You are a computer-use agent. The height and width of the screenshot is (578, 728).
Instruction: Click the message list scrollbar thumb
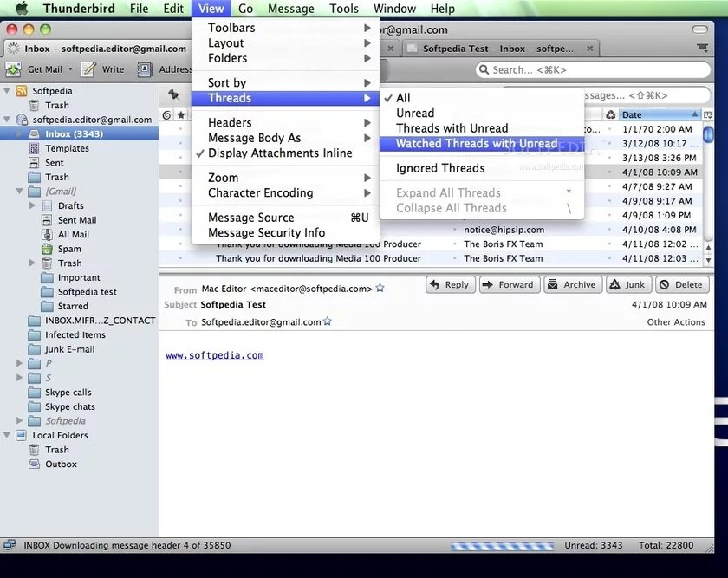pos(708,134)
